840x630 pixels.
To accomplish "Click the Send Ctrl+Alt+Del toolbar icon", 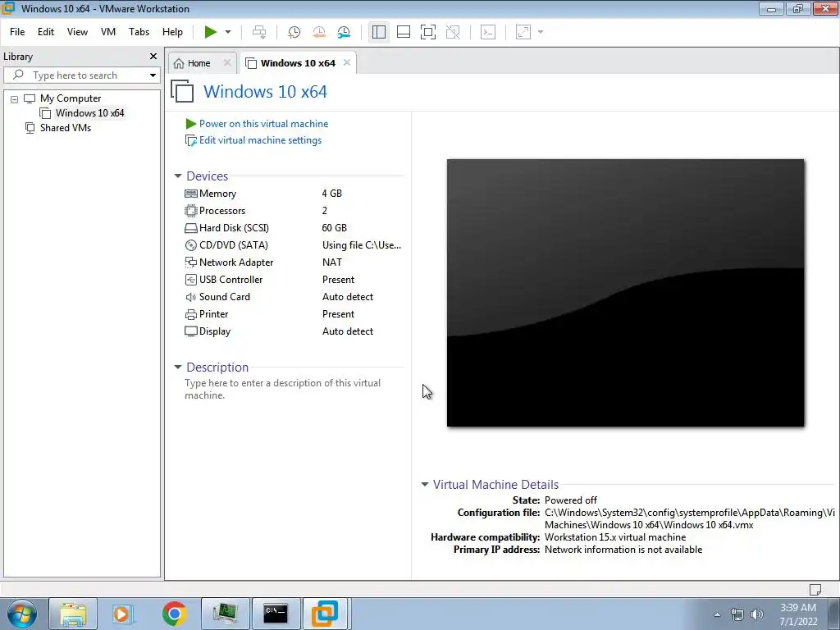I will tap(259, 32).
